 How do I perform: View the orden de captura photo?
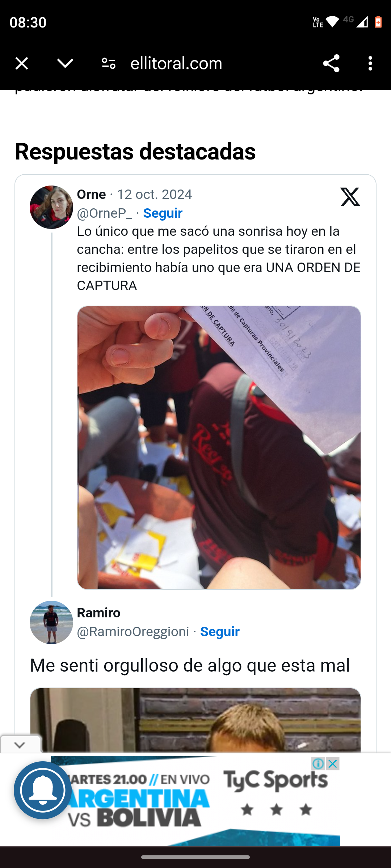pos(219,448)
